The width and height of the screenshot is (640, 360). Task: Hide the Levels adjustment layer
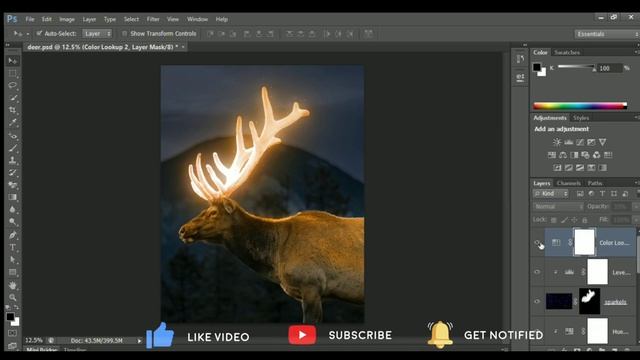[537, 272]
